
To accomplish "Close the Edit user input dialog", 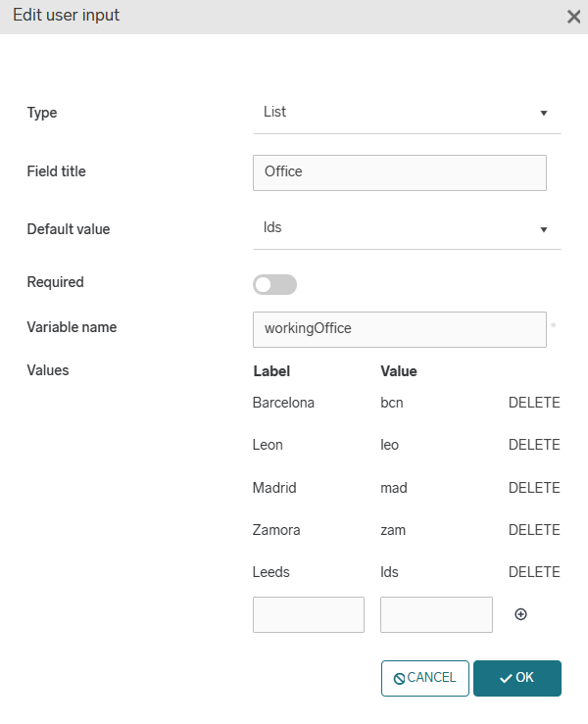I will point(574,17).
